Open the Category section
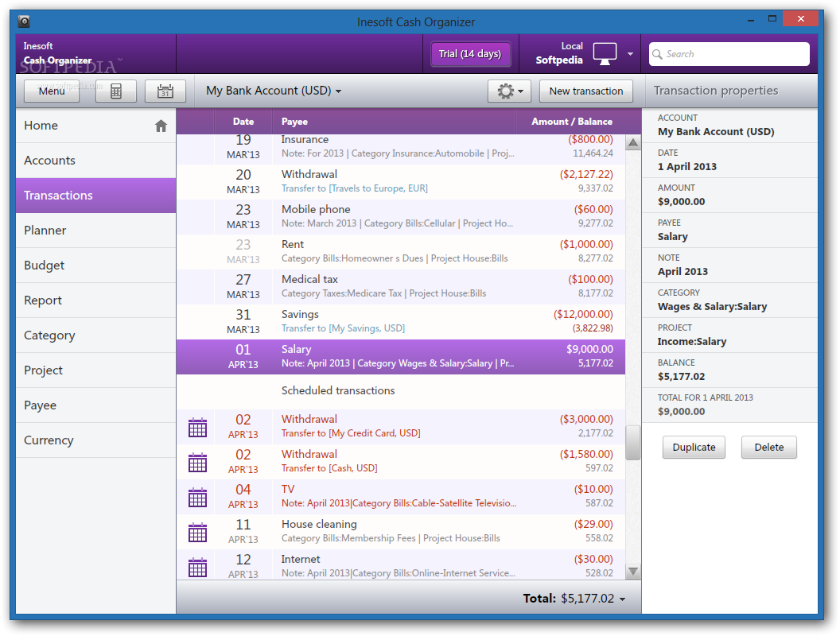Image resolution: width=840 pixels, height=636 pixels. pyautogui.click(x=96, y=335)
